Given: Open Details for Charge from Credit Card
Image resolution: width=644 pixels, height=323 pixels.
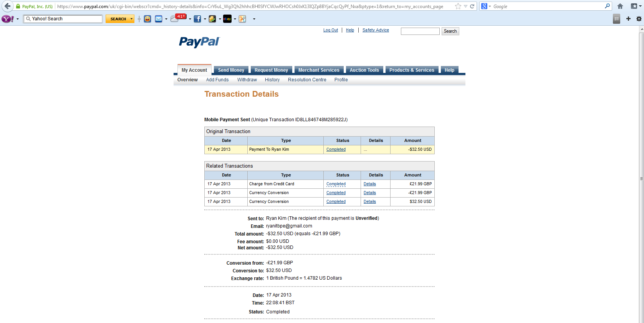Looking at the screenshot, I should pyautogui.click(x=370, y=184).
